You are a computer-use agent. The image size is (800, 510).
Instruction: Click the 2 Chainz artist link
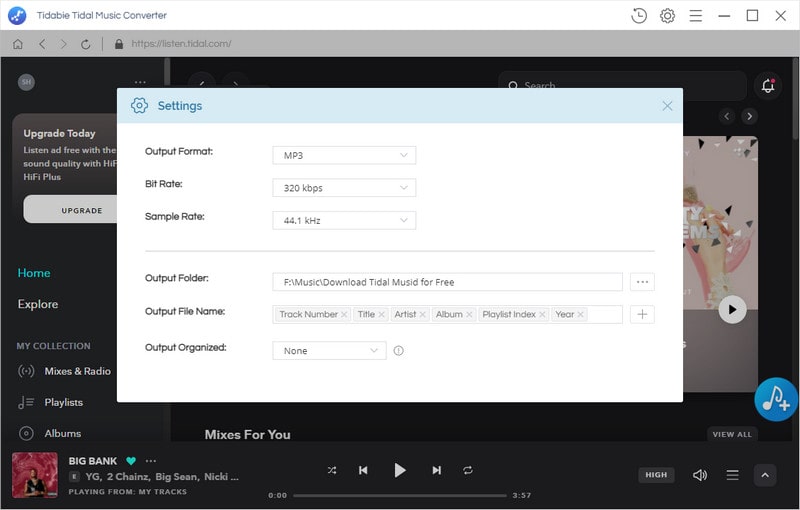point(128,477)
